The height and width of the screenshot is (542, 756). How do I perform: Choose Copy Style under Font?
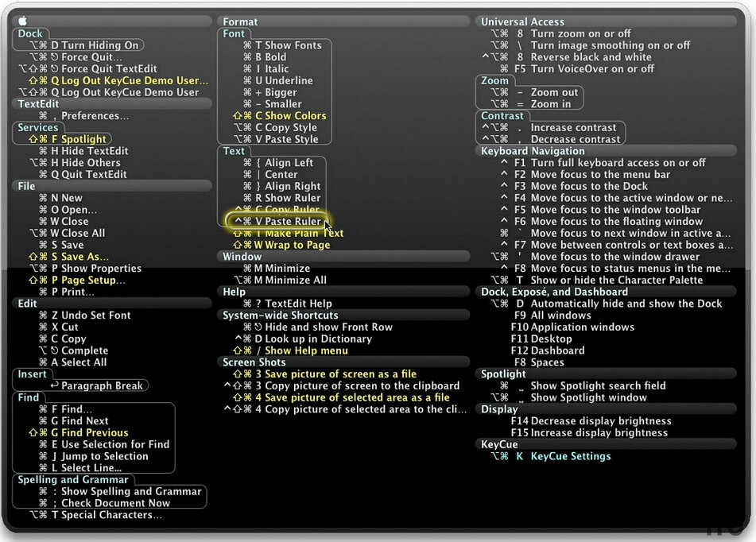pyautogui.click(x=275, y=128)
